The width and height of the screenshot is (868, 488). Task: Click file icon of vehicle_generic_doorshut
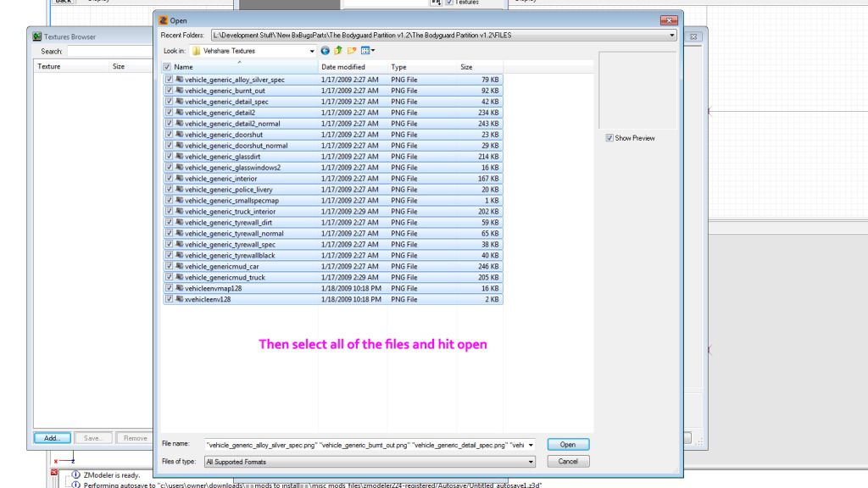click(180, 135)
